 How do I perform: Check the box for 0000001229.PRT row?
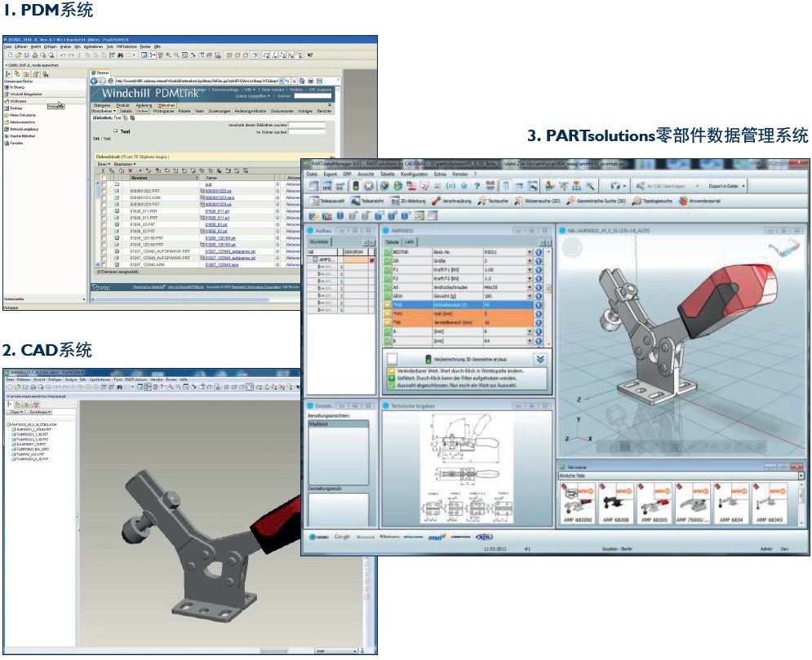(x=104, y=205)
